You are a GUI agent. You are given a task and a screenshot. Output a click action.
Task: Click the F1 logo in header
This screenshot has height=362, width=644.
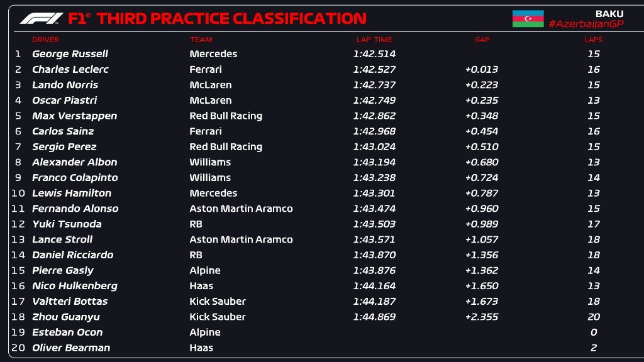pyautogui.click(x=42, y=18)
